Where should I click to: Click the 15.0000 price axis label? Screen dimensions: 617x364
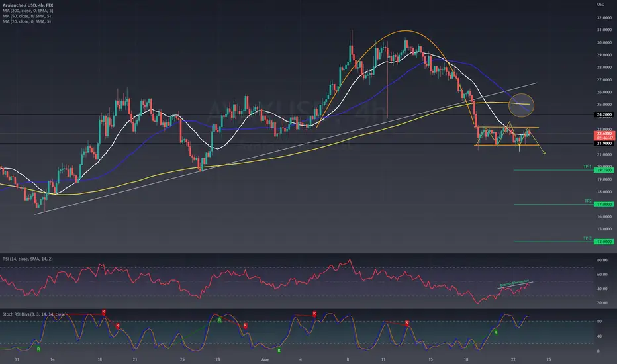click(604, 229)
